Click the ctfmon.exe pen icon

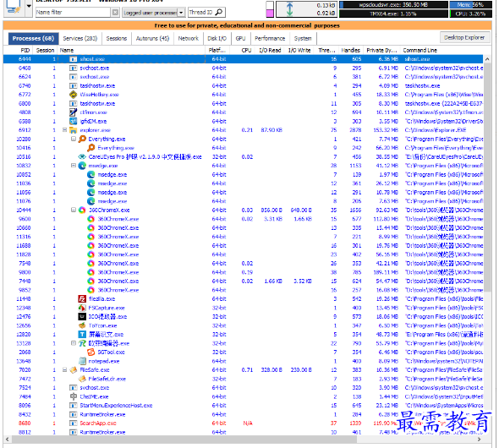click(74, 112)
